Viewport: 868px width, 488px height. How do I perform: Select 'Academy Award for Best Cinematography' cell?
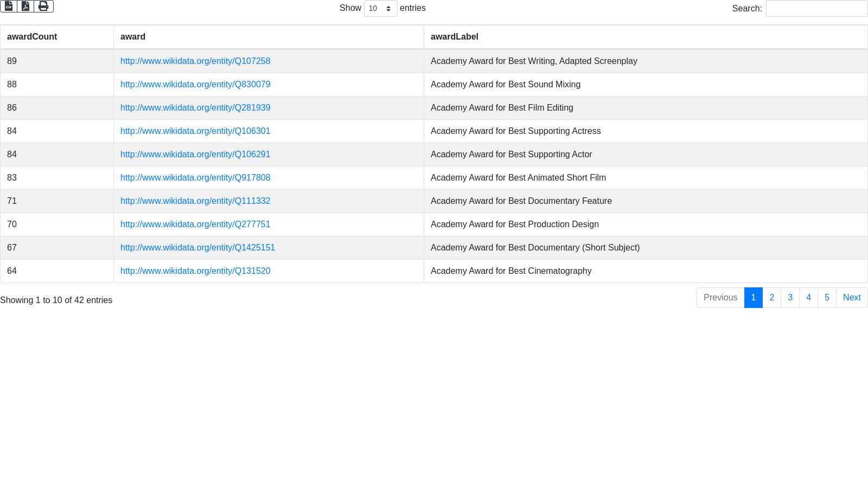(x=646, y=271)
